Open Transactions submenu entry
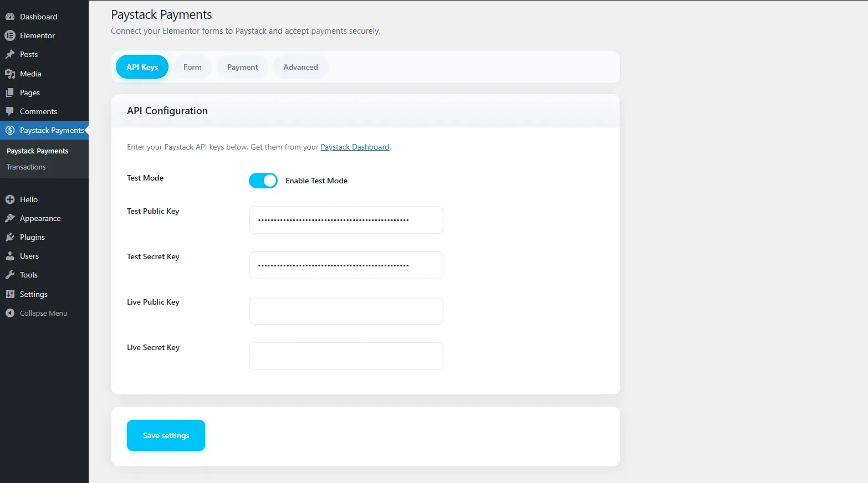The width and height of the screenshot is (868, 483). point(26,167)
